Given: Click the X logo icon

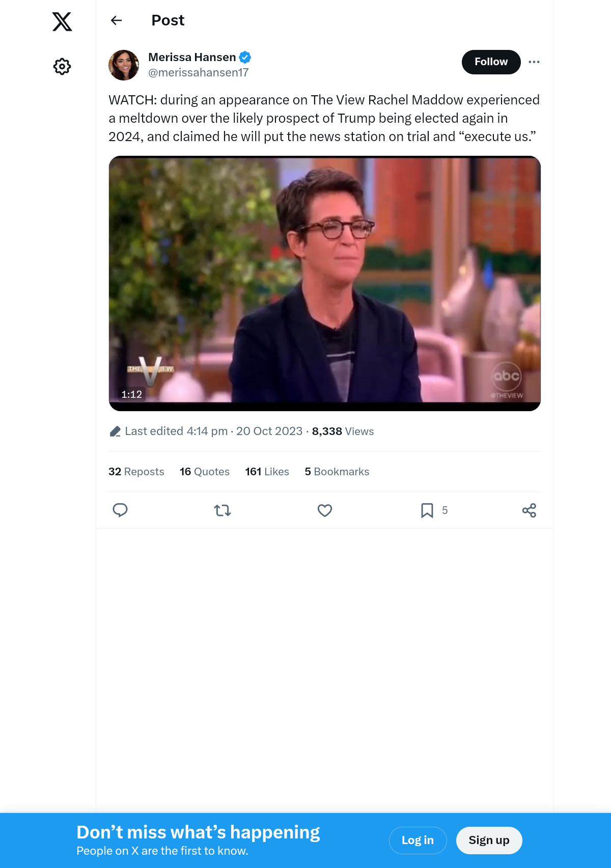Looking at the screenshot, I should click(x=62, y=21).
